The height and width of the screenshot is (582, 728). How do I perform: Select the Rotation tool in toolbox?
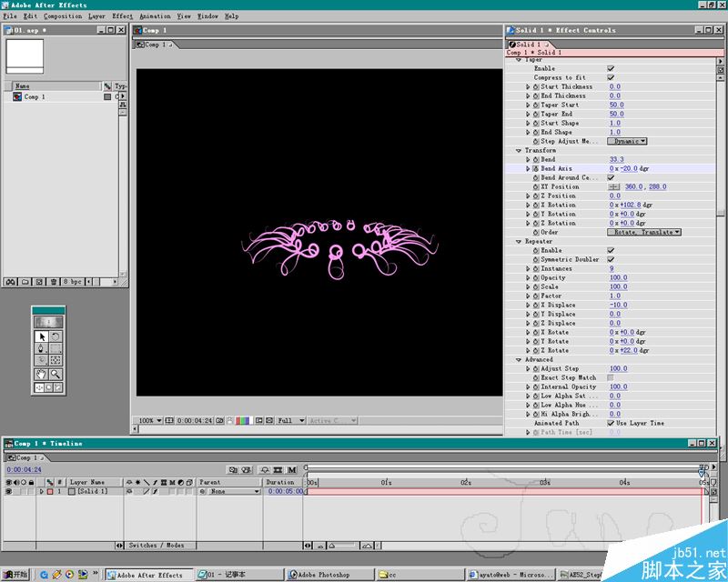pos(56,336)
